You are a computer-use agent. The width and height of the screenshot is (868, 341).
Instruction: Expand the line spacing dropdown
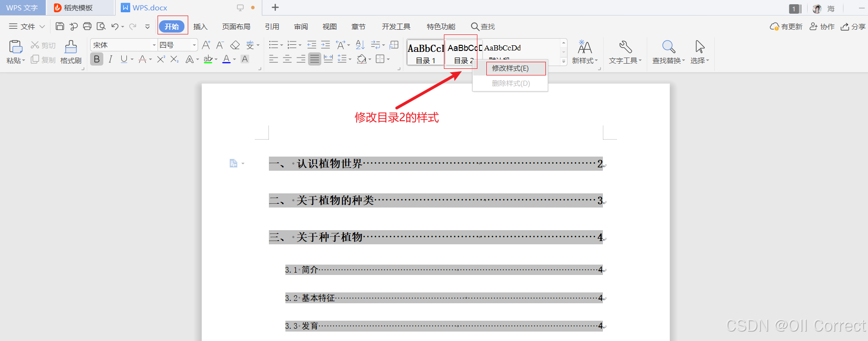(x=350, y=59)
